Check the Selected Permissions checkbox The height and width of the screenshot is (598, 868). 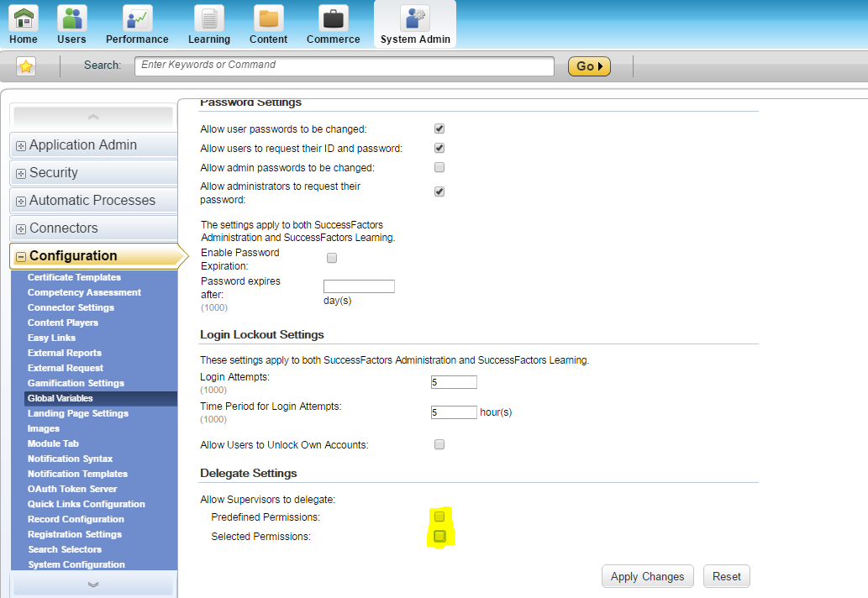click(439, 536)
